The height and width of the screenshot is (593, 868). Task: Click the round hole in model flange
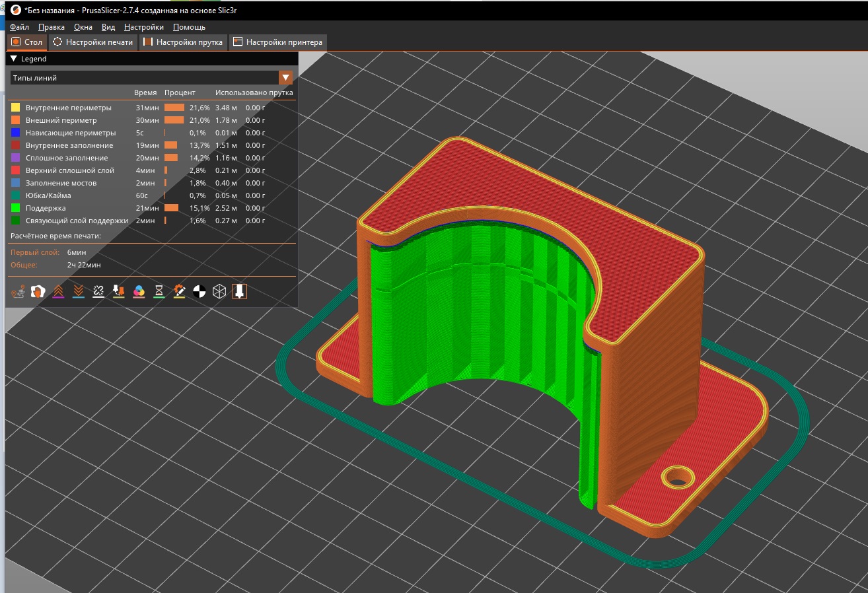tap(676, 477)
